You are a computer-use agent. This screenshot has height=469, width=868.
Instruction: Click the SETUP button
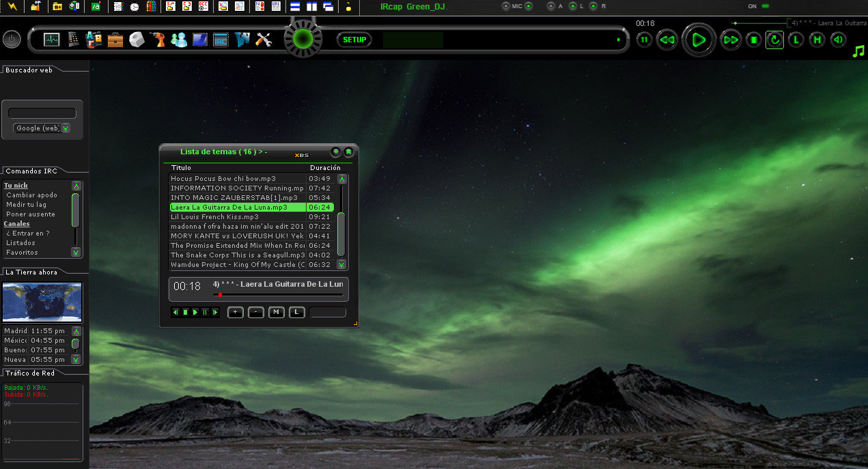pyautogui.click(x=354, y=40)
